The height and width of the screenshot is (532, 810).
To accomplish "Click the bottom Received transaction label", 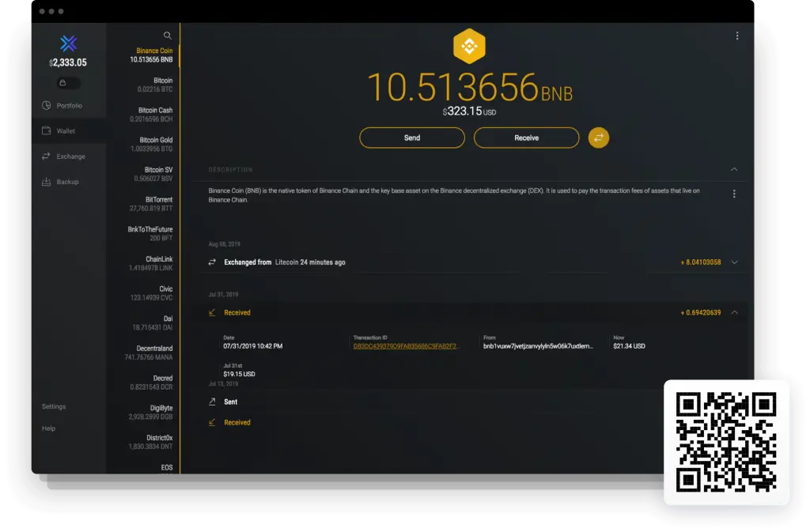I will coord(237,423).
